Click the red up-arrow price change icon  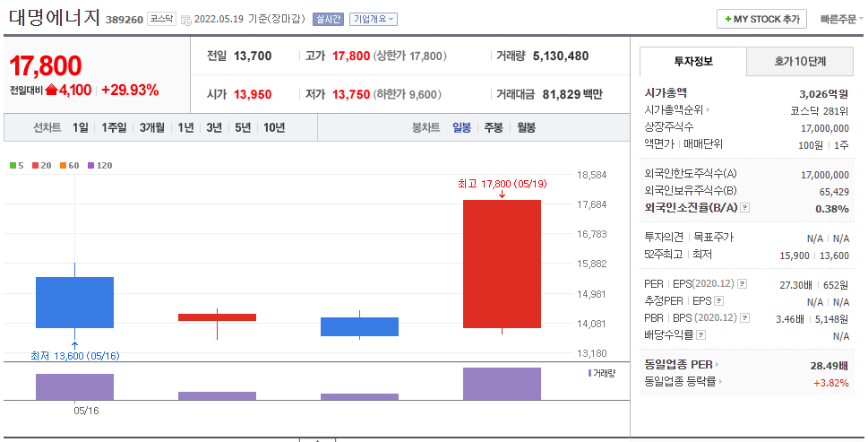click(x=51, y=90)
